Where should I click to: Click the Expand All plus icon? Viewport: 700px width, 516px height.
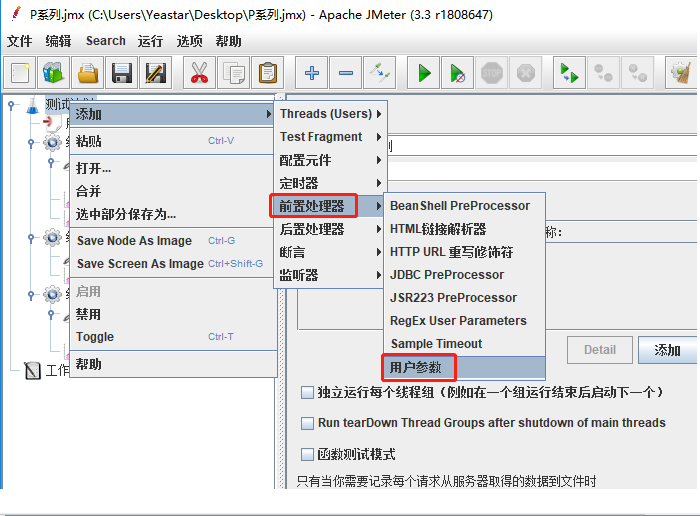(x=312, y=73)
